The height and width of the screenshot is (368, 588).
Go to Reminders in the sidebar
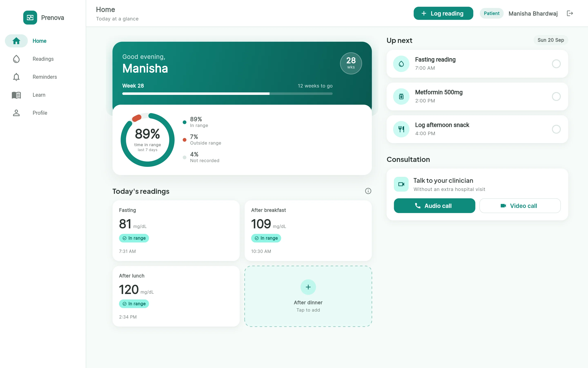click(43, 77)
